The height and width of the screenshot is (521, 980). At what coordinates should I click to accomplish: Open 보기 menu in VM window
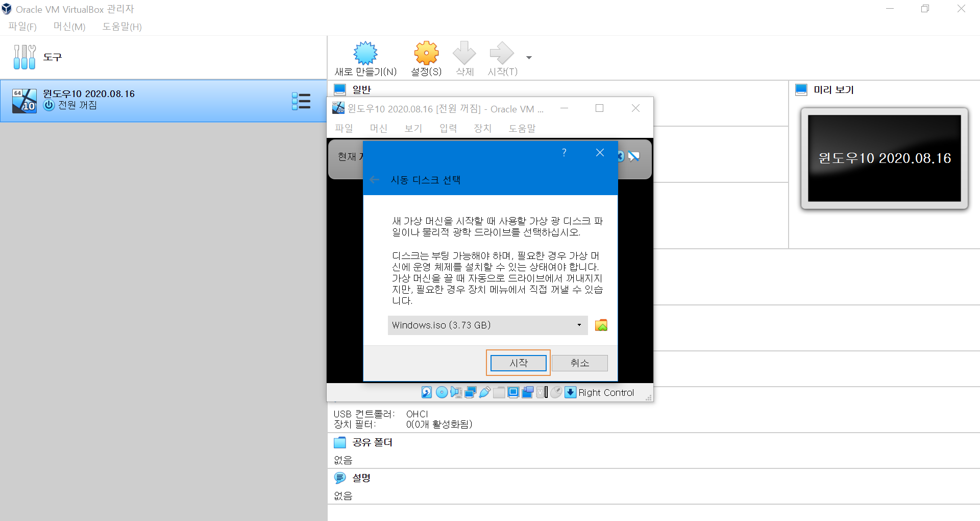click(413, 128)
